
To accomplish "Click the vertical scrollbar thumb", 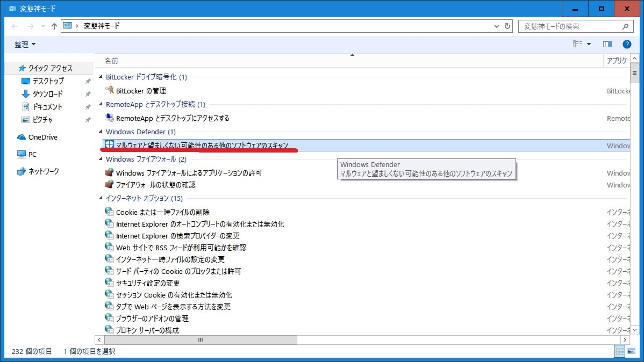I will click(x=634, y=74).
